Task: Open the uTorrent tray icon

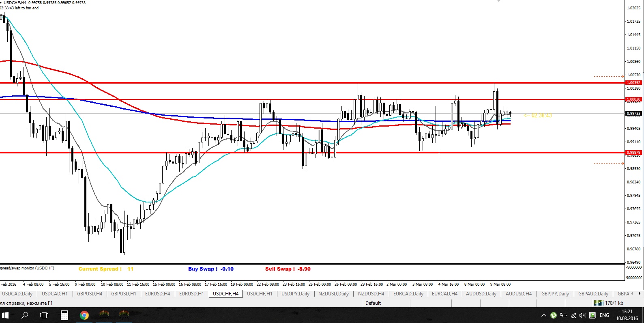Action: [554, 315]
